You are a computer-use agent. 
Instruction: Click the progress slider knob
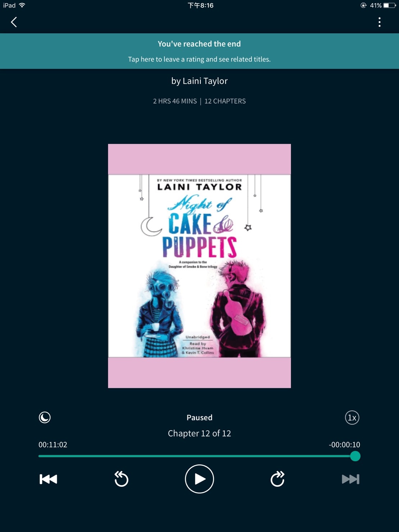pyautogui.click(x=355, y=456)
